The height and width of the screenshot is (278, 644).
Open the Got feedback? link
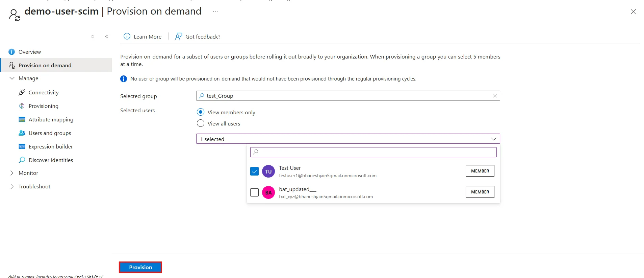pyautogui.click(x=203, y=37)
